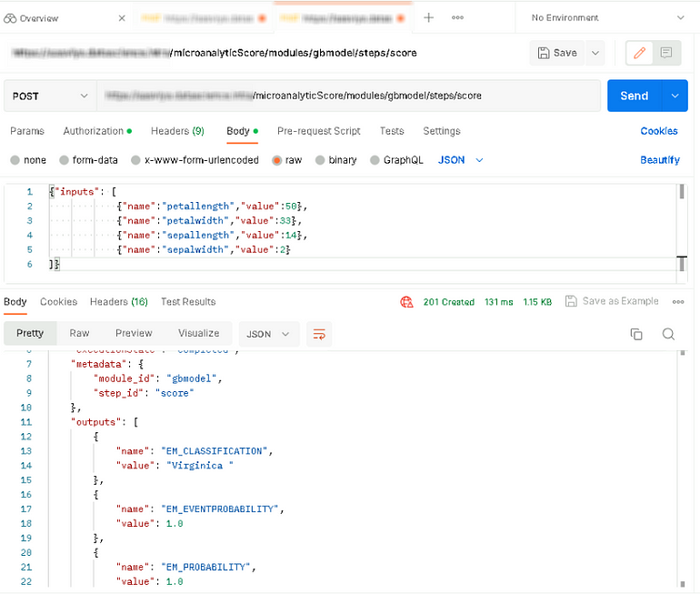Viewport: 700px width, 595px height.
Task: Select the active blurred request tab
Action: pyautogui.click(x=342, y=18)
